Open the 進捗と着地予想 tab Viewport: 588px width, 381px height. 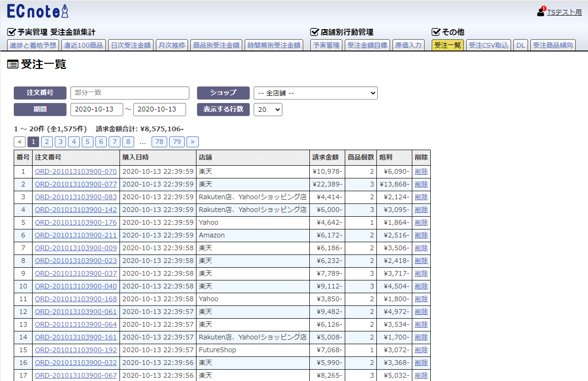coord(33,45)
